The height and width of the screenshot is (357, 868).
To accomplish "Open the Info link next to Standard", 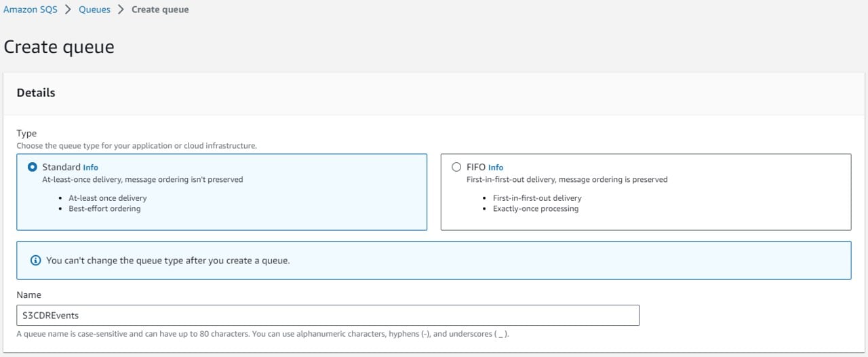I will click(x=90, y=167).
